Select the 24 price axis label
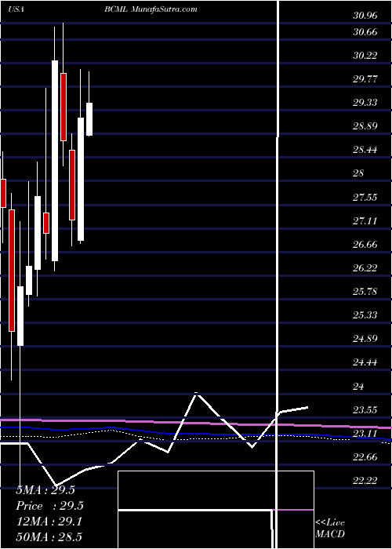 (x=359, y=387)
